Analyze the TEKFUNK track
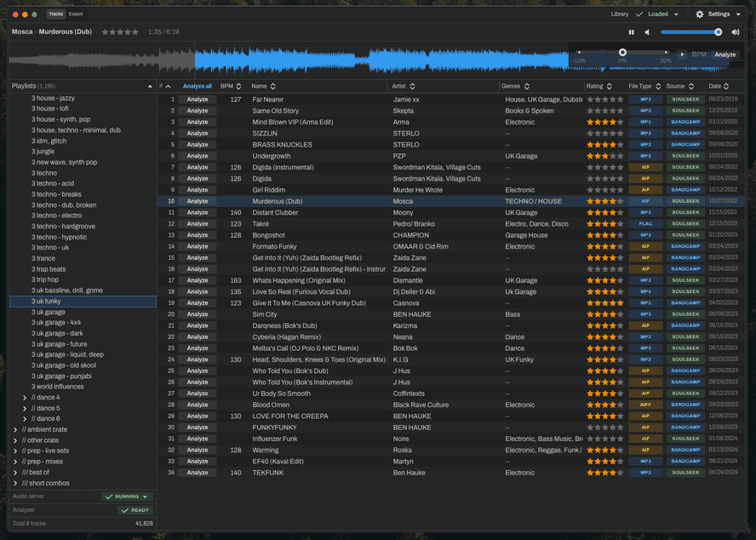 tap(198, 473)
